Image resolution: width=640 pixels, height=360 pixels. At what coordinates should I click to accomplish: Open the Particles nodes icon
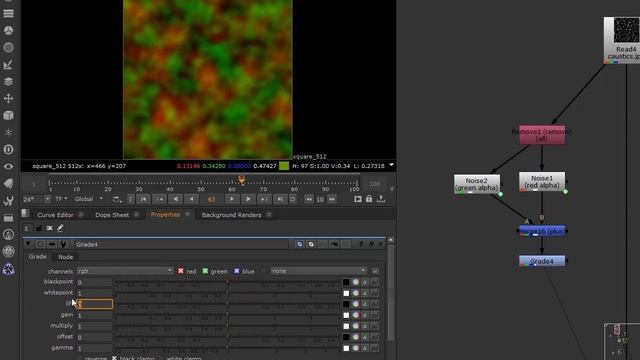(8, 133)
